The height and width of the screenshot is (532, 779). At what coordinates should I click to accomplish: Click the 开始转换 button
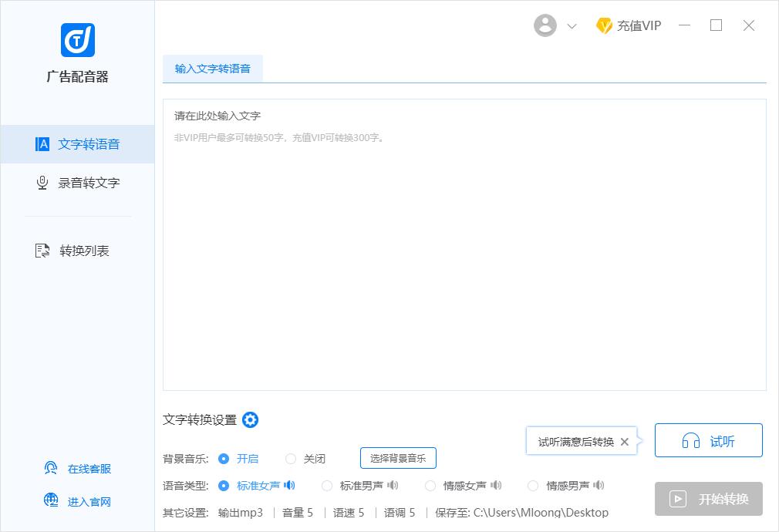pyautogui.click(x=708, y=499)
